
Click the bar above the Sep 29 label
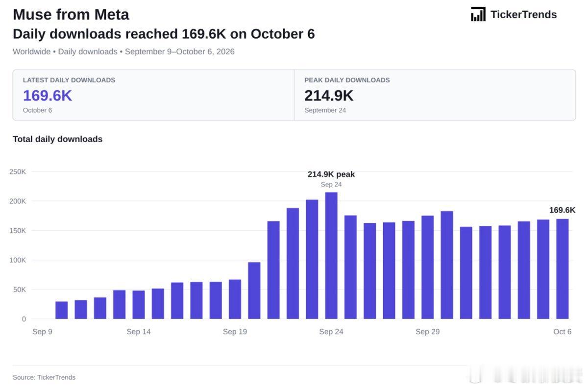pyautogui.click(x=428, y=267)
